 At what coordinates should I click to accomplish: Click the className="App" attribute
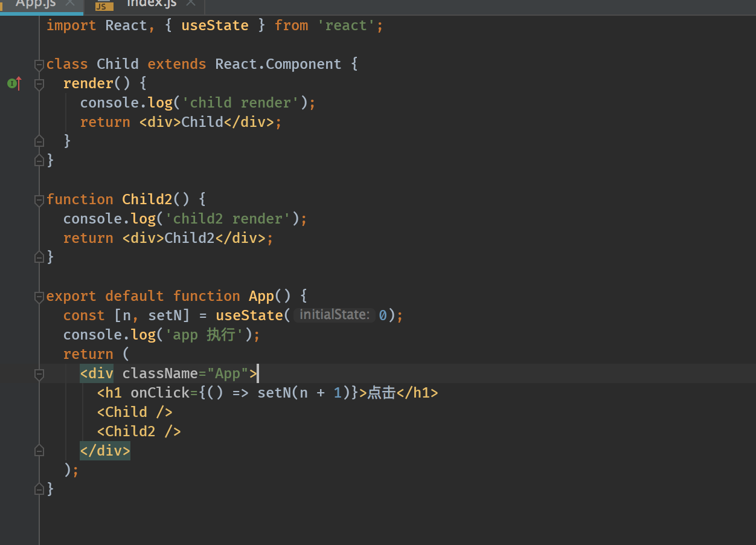[x=185, y=373]
